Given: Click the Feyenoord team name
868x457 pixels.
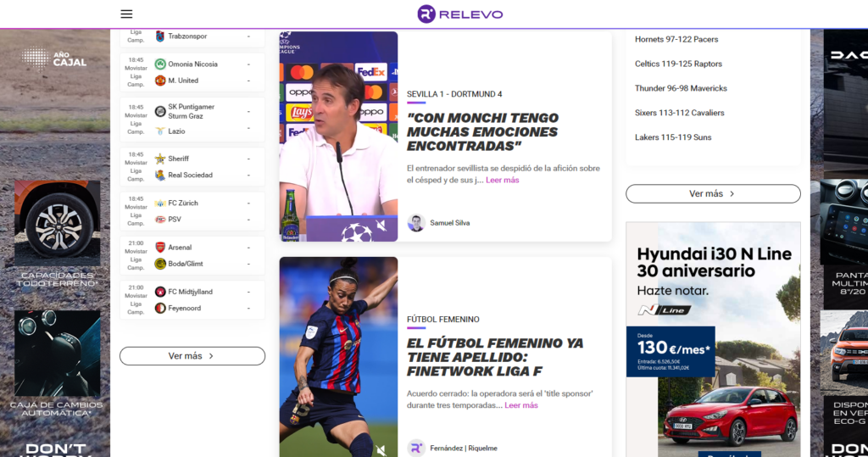Looking at the screenshot, I should [184, 308].
